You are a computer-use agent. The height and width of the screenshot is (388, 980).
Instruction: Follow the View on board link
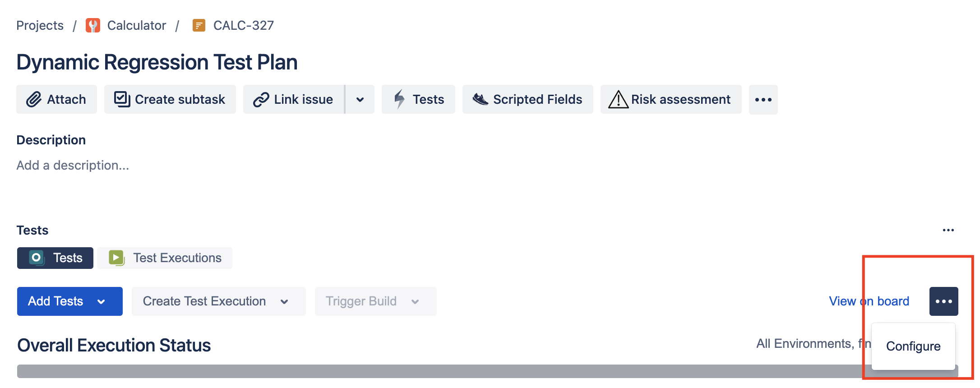pos(869,301)
